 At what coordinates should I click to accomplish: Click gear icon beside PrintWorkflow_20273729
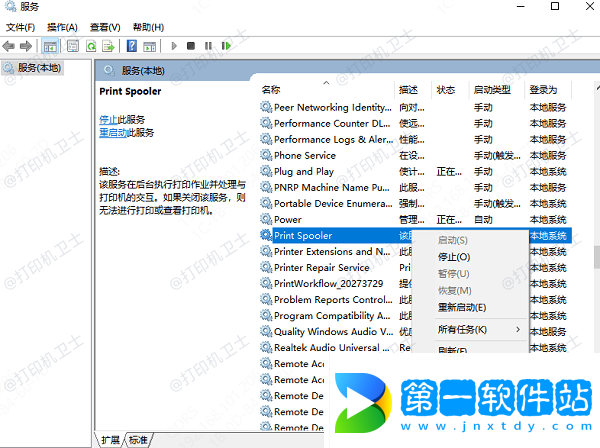pyautogui.click(x=266, y=283)
